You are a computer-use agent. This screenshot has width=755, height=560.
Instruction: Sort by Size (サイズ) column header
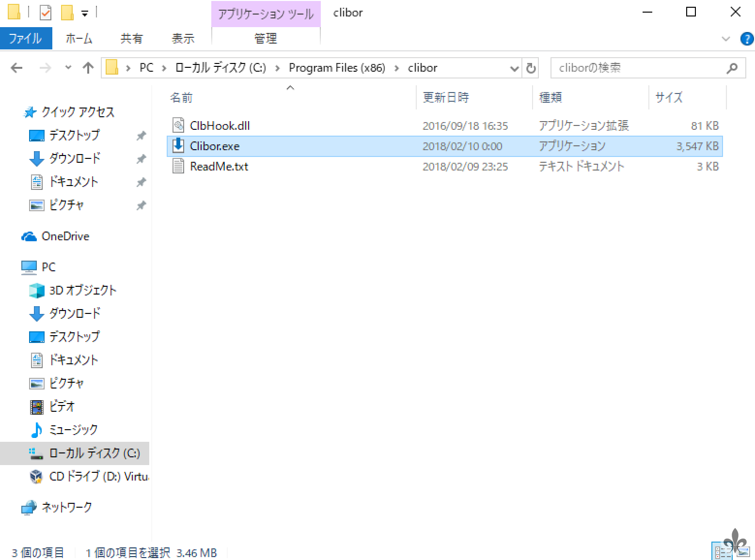687,97
